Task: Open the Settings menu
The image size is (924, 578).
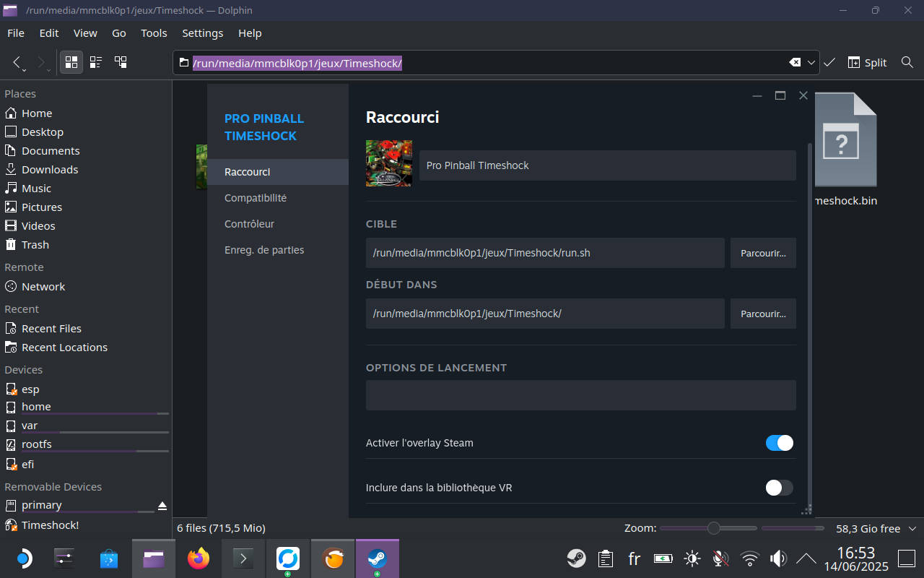Action: [203, 33]
